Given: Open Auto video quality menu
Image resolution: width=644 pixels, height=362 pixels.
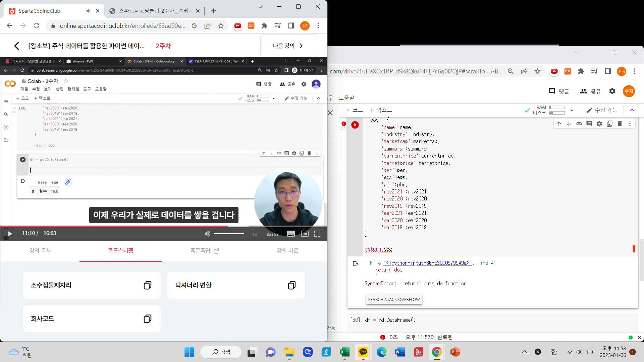Looking at the screenshot, I should (272, 234).
